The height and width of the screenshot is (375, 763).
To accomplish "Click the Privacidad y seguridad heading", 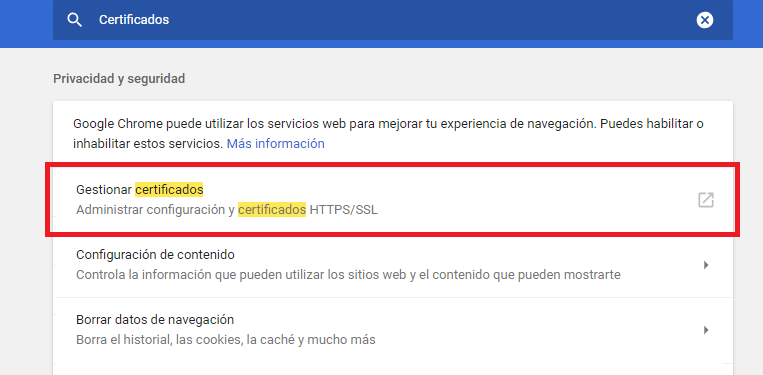I will (x=119, y=78).
